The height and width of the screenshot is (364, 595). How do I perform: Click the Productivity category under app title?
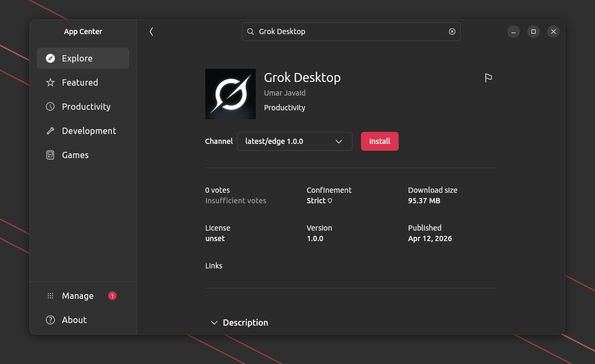[285, 108]
